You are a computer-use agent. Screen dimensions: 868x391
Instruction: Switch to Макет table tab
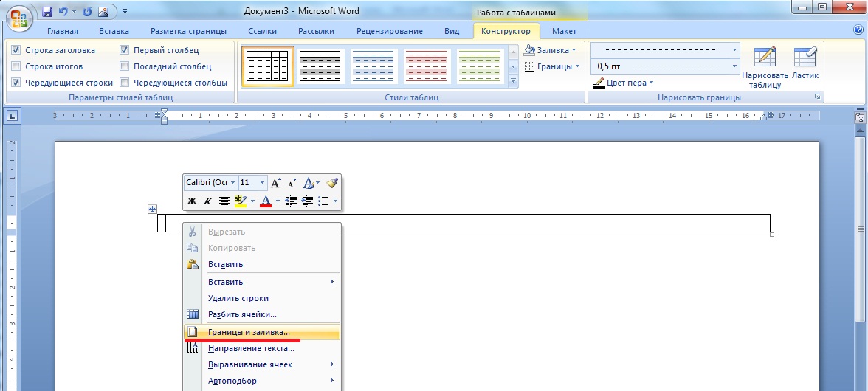[x=564, y=31]
